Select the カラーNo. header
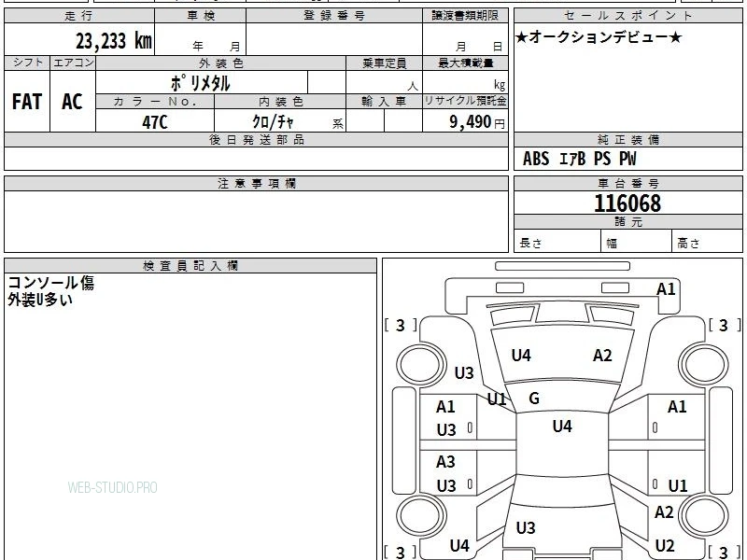The image size is (747, 560). 155,102
